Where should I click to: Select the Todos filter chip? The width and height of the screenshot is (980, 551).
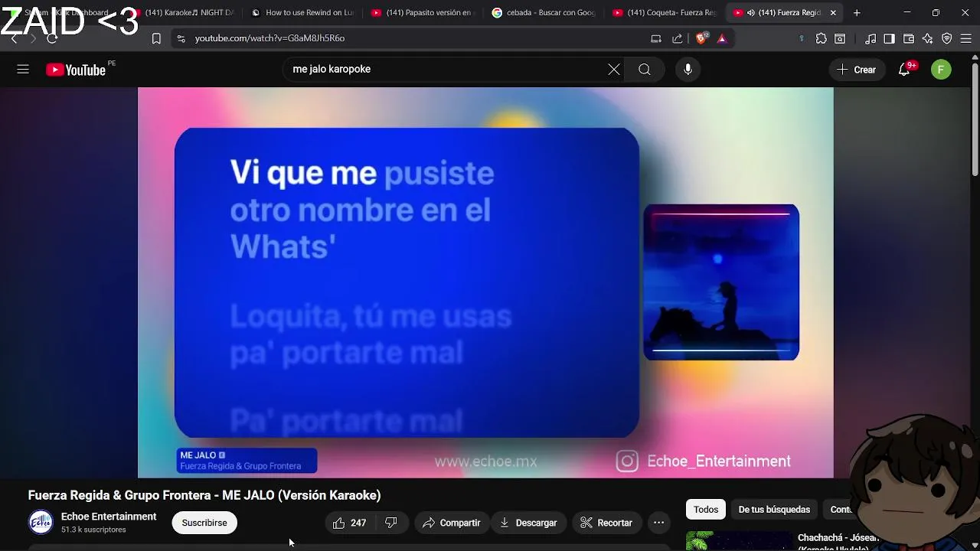pyautogui.click(x=706, y=510)
